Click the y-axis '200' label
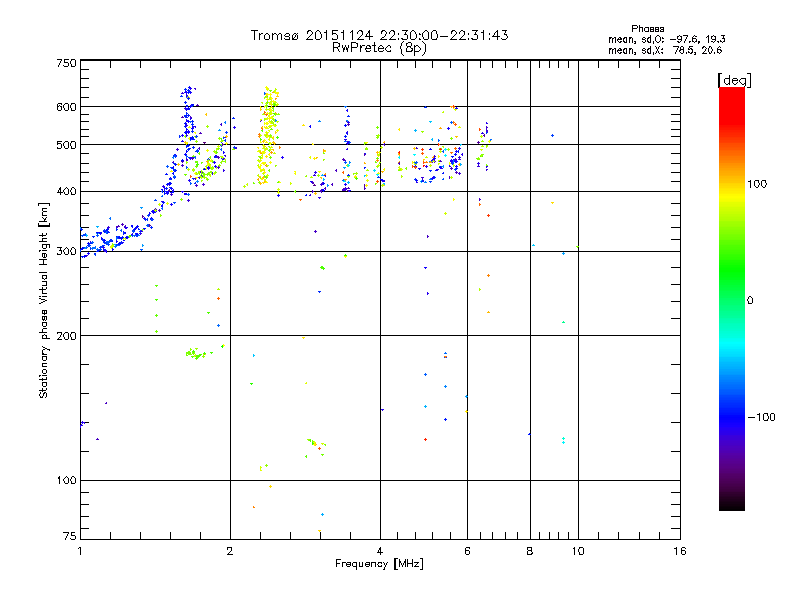 click(66, 336)
